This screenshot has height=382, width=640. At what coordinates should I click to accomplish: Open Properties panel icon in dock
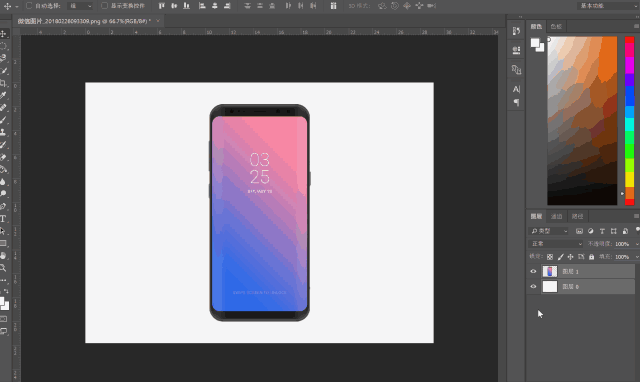(x=516, y=50)
